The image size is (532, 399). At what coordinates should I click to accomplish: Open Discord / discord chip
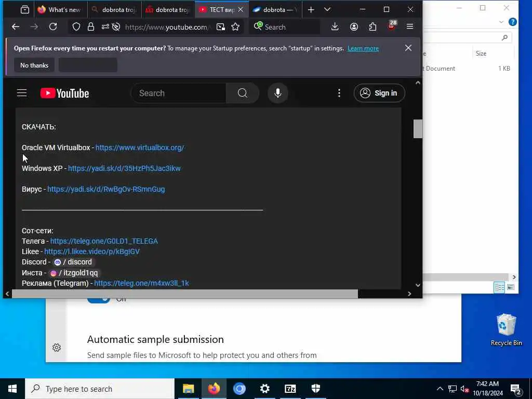(x=73, y=262)
